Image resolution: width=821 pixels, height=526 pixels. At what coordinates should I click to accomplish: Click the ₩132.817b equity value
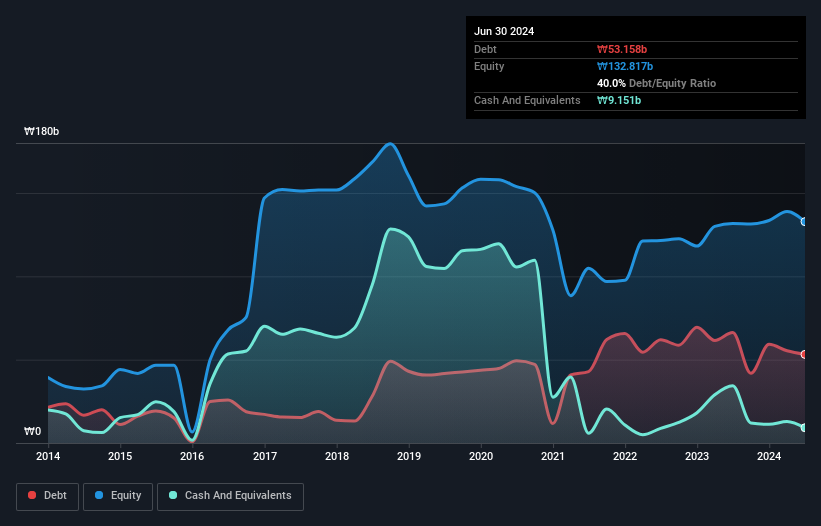(625, 66)
